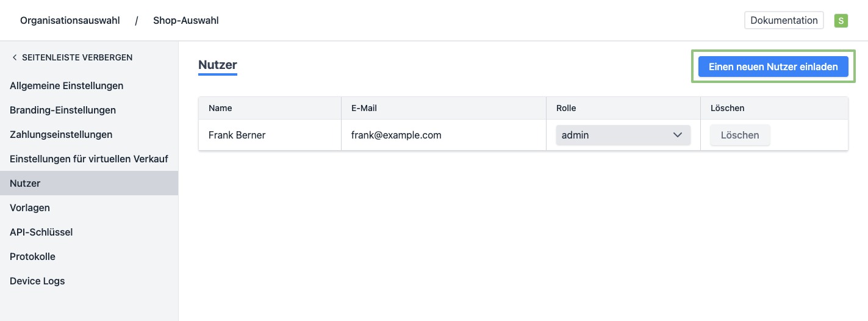Navigate to API-Schlüssel page
The width and height of the screenshot is (868, 321).
click(41, 232)
